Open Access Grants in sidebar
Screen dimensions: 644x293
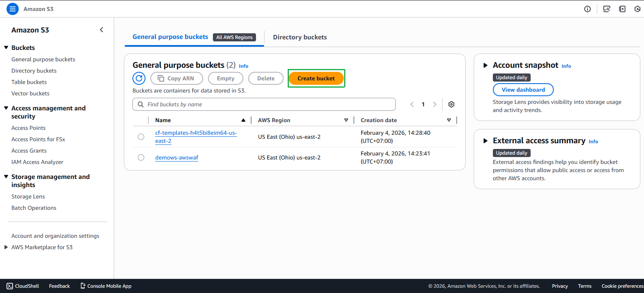(x=29, y=151)
